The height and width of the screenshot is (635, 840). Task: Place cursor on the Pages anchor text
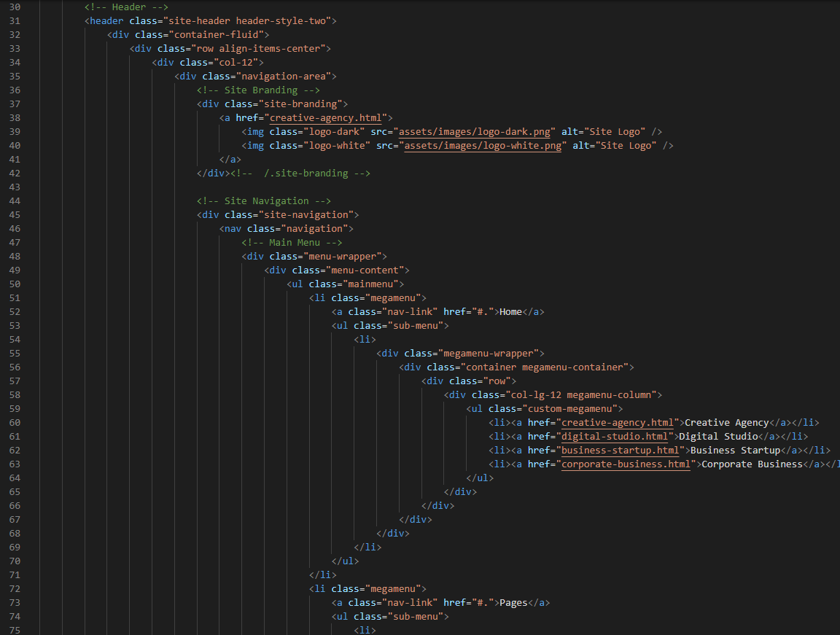[x=513, y=602]
